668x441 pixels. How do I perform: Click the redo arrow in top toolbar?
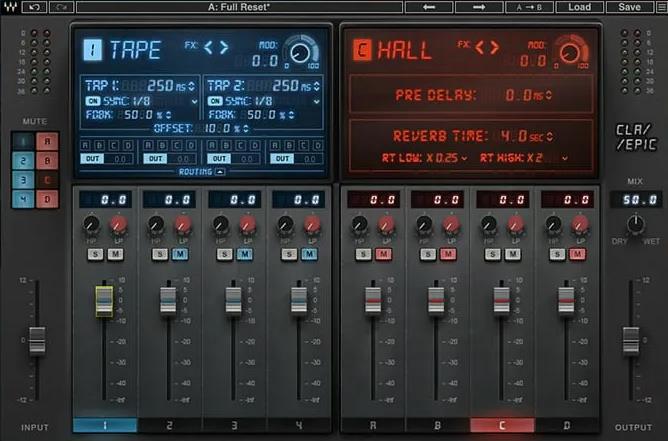click(x=61, y=7)
